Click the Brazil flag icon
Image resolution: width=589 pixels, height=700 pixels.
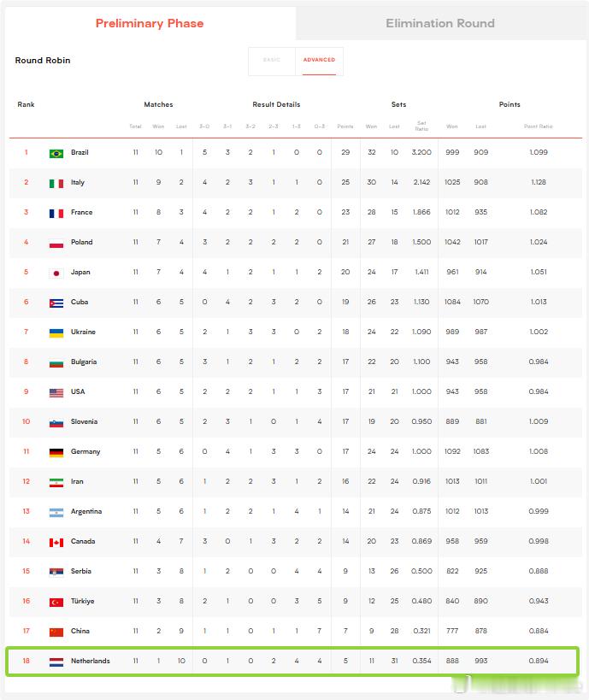coord(56,154)
